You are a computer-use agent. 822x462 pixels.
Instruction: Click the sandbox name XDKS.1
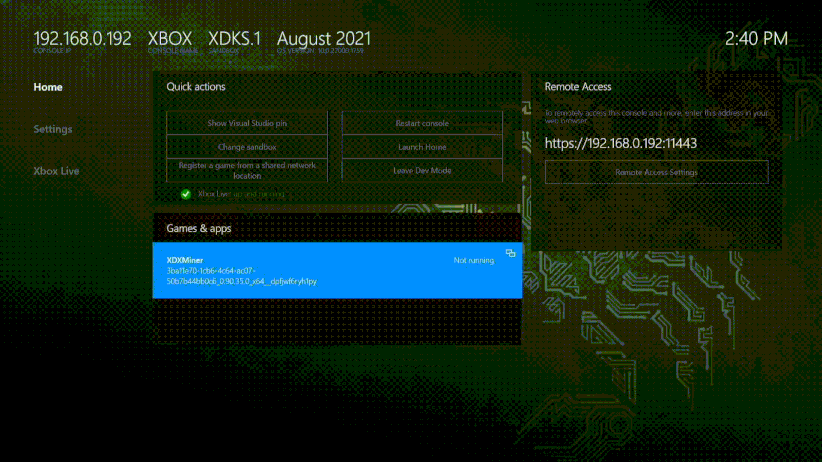(x=234, y=38)
